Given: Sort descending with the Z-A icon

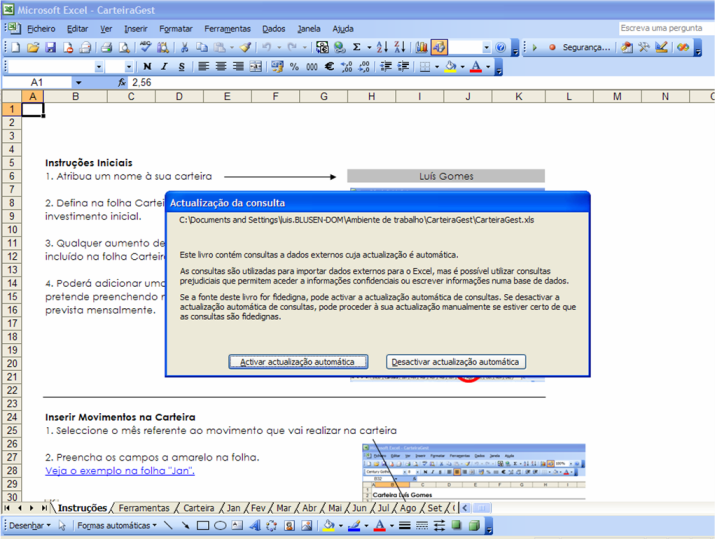Looking at the screenshot, I should click(x=399, y=47).
